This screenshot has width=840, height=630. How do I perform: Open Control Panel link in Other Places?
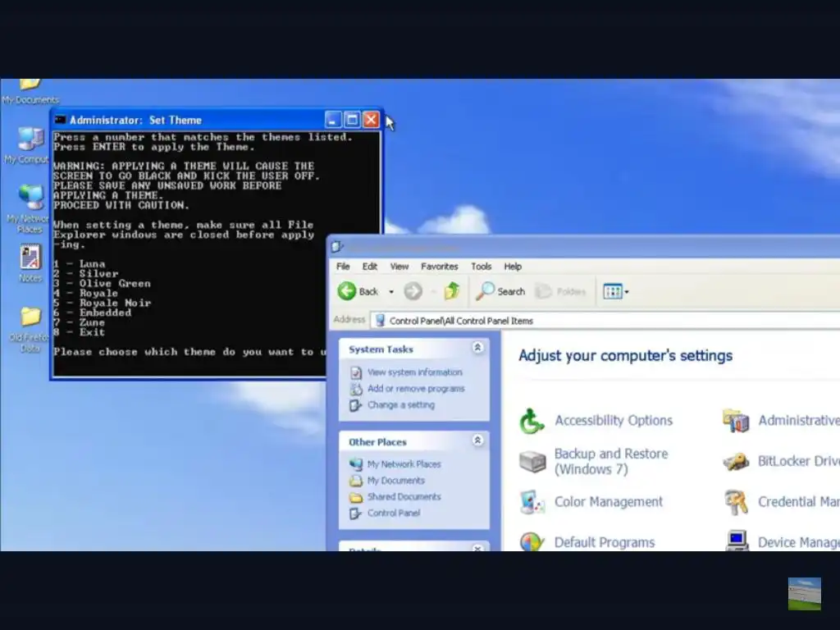pyautogui.click(x=394, y=513)
